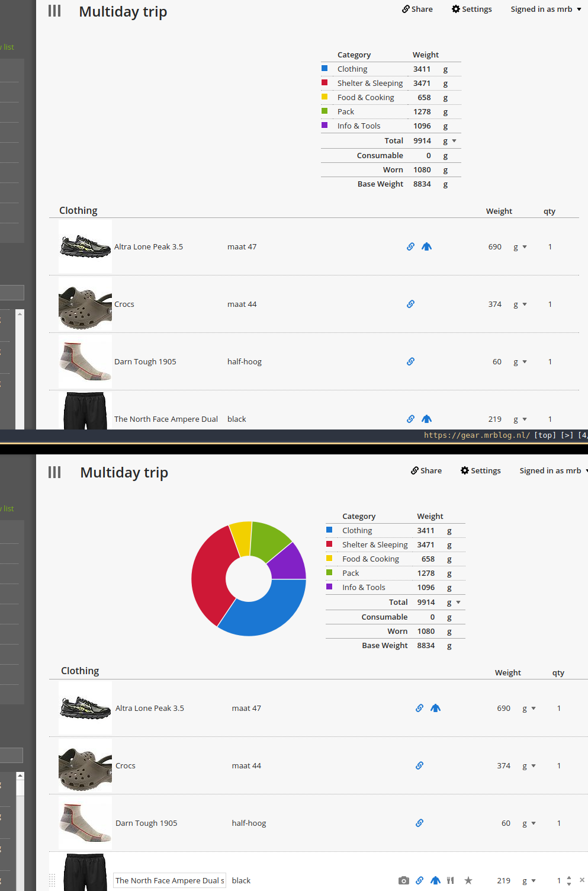Click Altra Lone Peak link icon, lower pane
588x891 pixels.
tap(419, 708)
